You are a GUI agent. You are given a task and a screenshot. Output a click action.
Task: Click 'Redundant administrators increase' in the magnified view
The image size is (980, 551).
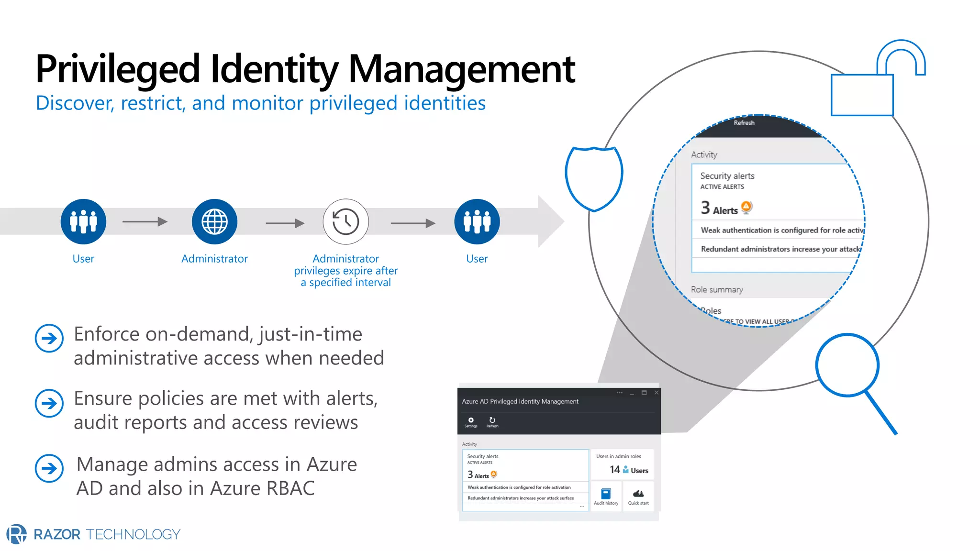pyautogui.click(x=781, y=249)
